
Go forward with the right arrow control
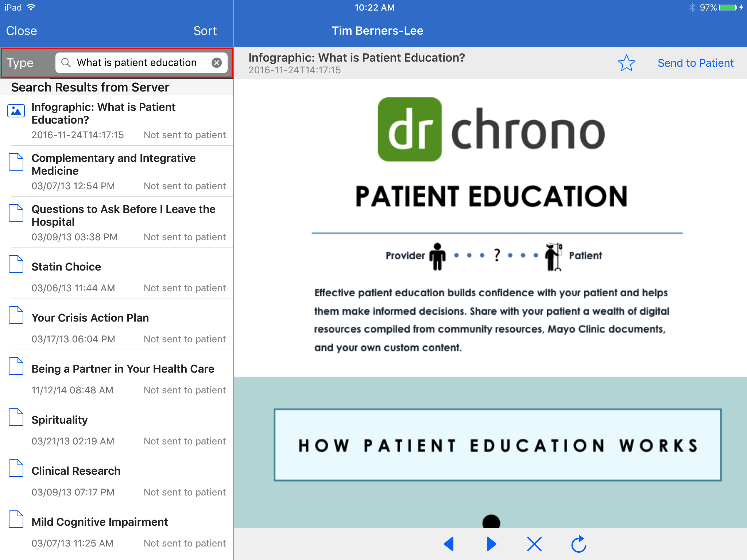491,543
